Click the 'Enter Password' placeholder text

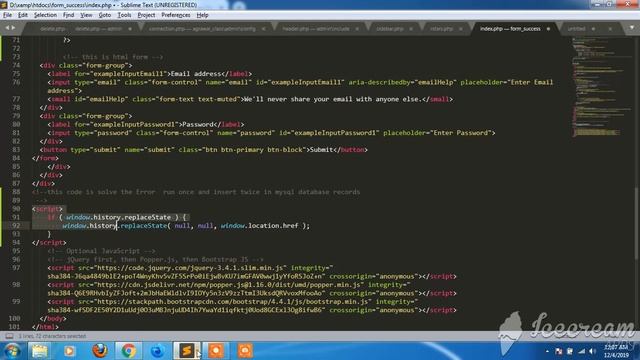pos(460,133)
